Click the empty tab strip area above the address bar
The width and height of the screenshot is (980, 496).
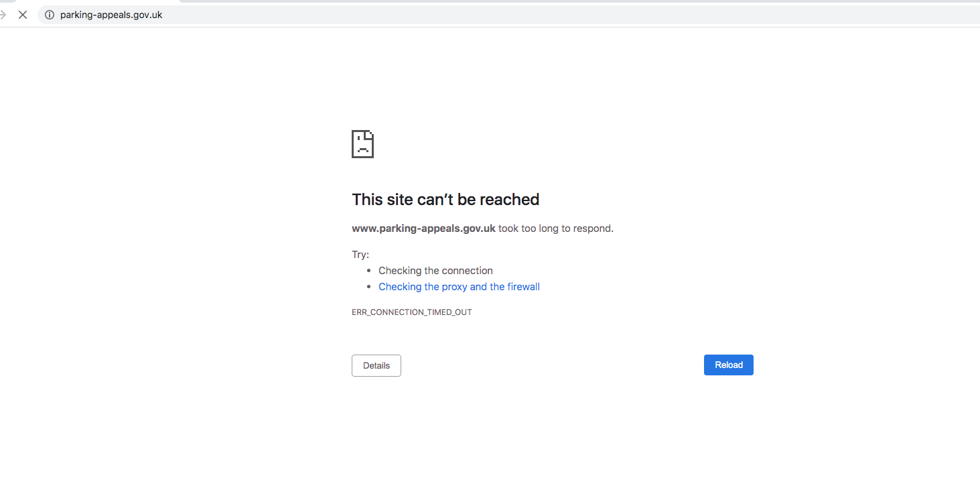(x=536, y=2)
